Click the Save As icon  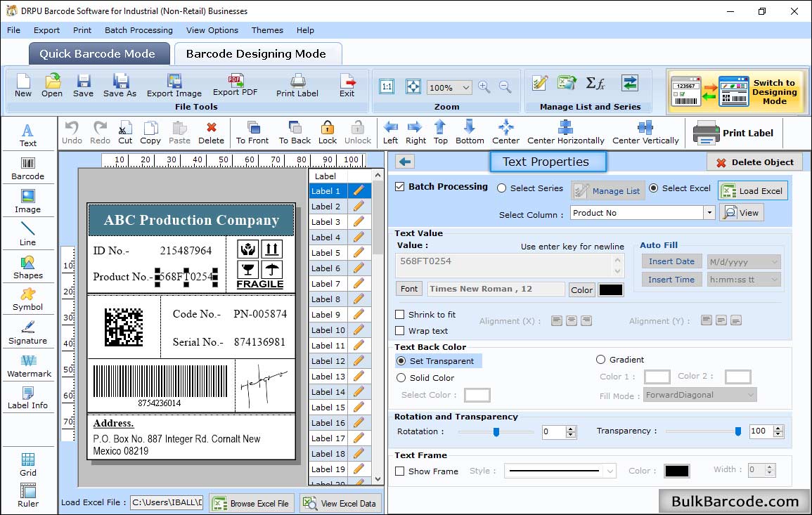point(120,86)
